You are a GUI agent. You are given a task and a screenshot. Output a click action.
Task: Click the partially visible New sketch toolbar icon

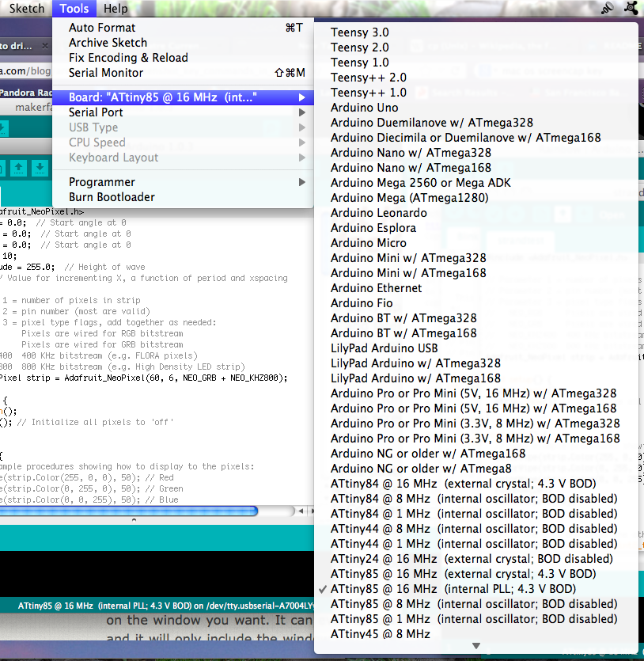[x=2, y=167]
